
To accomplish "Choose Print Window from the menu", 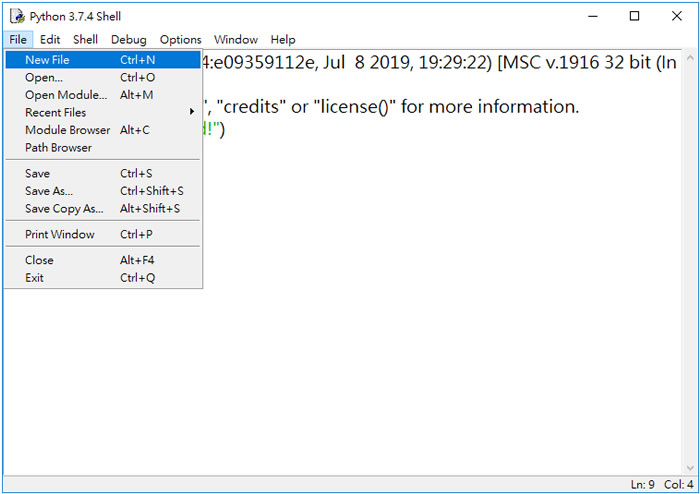I will (103, 234).
